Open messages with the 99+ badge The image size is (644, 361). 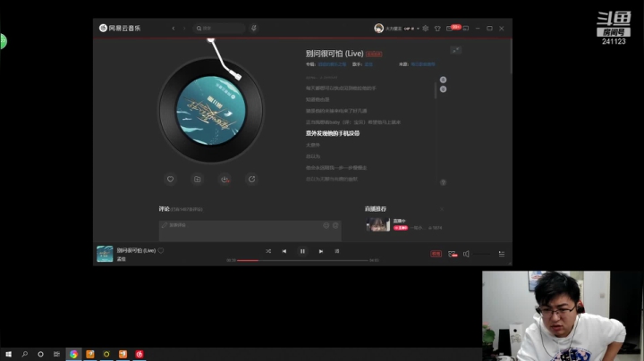click(453, 28)
